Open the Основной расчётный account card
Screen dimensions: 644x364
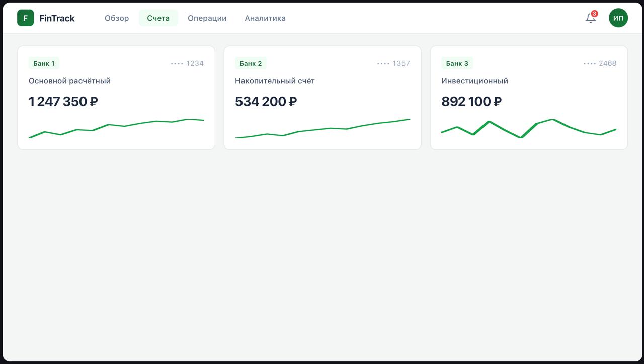pos(116,98)
